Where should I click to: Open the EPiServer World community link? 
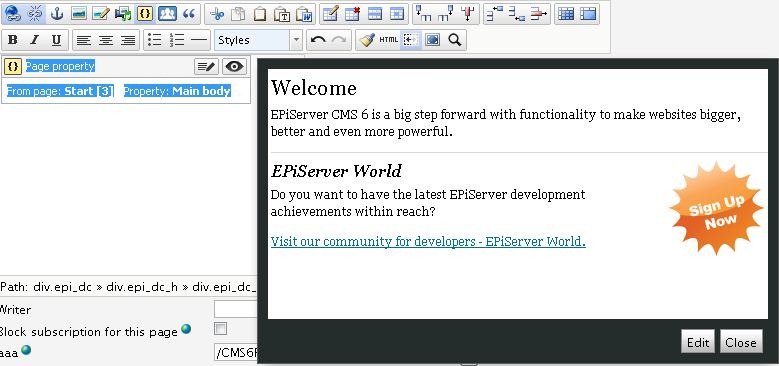point(428,241)
